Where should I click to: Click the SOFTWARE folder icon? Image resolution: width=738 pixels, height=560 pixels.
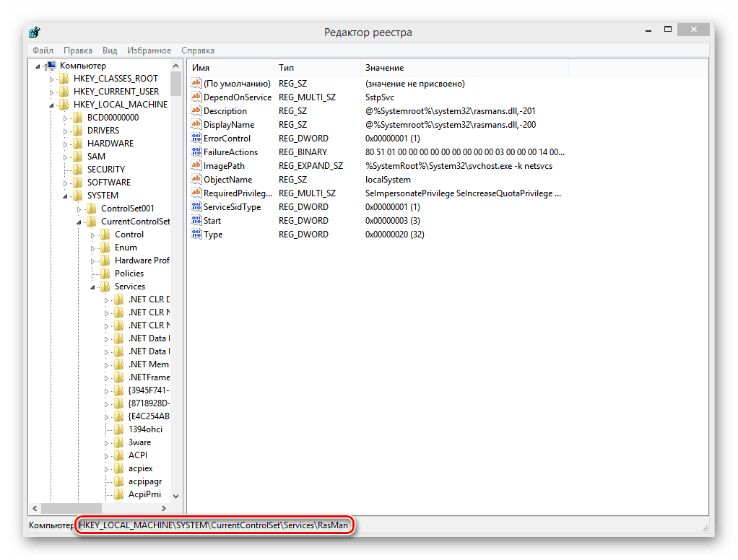[x=78, y=183]
